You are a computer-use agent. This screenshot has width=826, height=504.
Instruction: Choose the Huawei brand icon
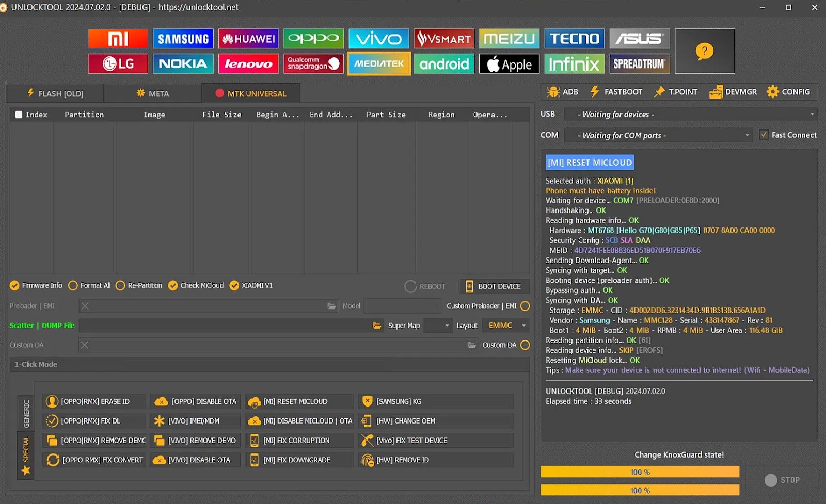(x=248, y=39)
